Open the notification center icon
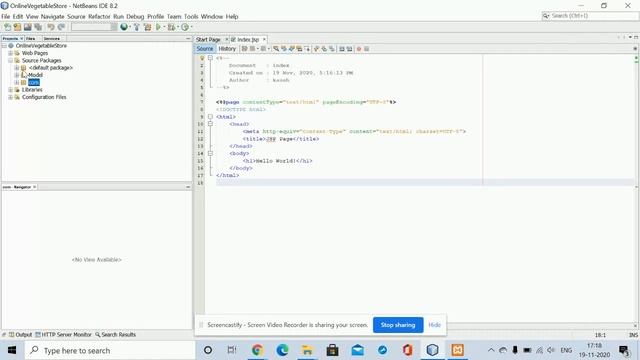This screenshot has height=360, width=640. (x=624, y=350)
